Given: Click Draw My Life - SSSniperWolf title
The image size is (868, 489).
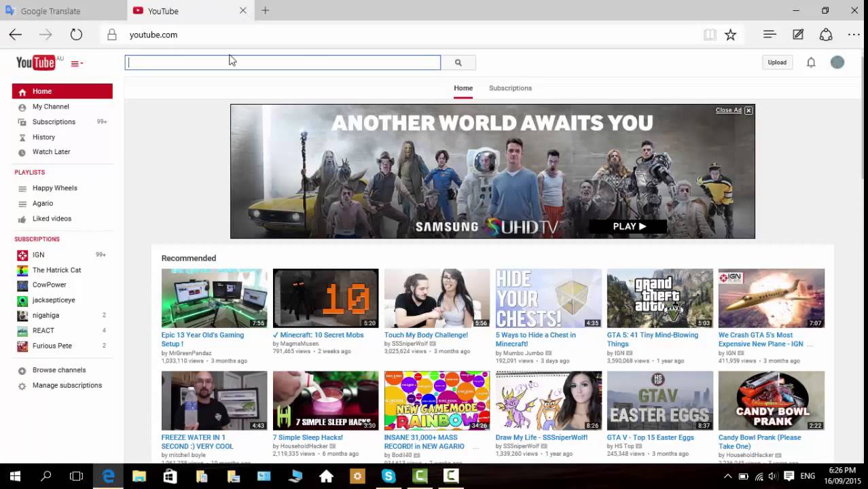Looking at the screenshot, I should pos(541,437).
